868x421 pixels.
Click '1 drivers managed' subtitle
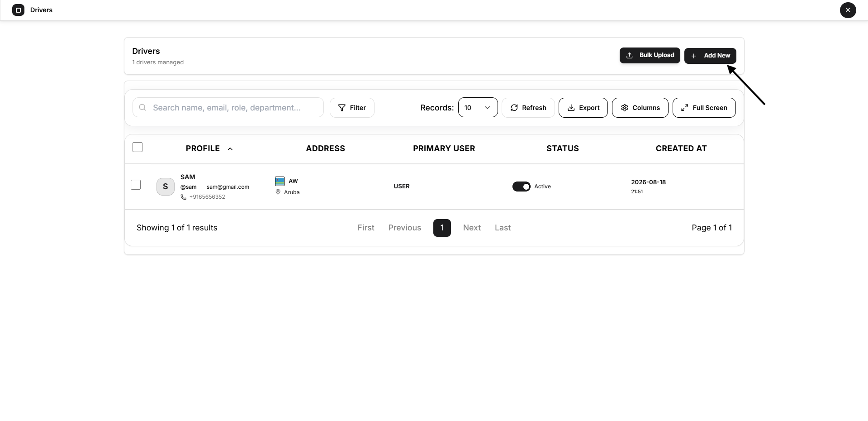pyautogui.click(x=158, y=62)
